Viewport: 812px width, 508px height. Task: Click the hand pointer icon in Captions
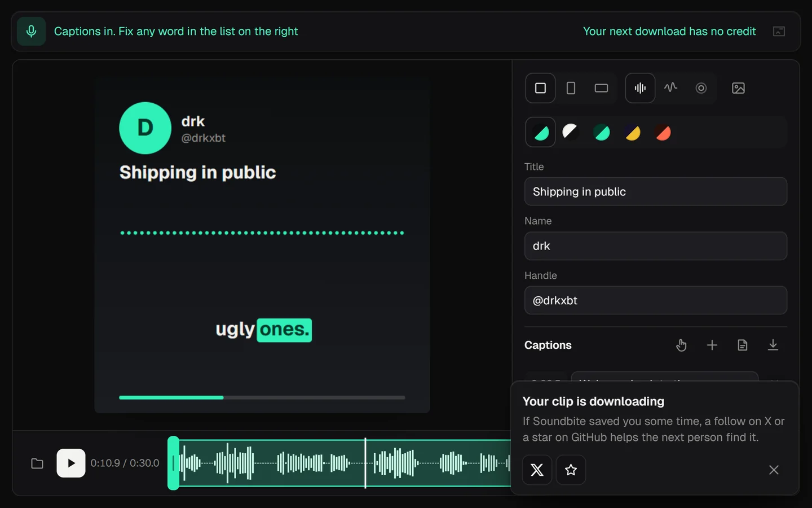click(x=681, y=345)
